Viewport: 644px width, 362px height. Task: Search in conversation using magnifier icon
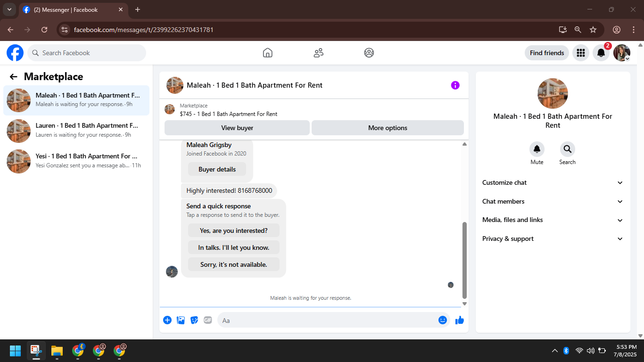click(x=568, y=149)
